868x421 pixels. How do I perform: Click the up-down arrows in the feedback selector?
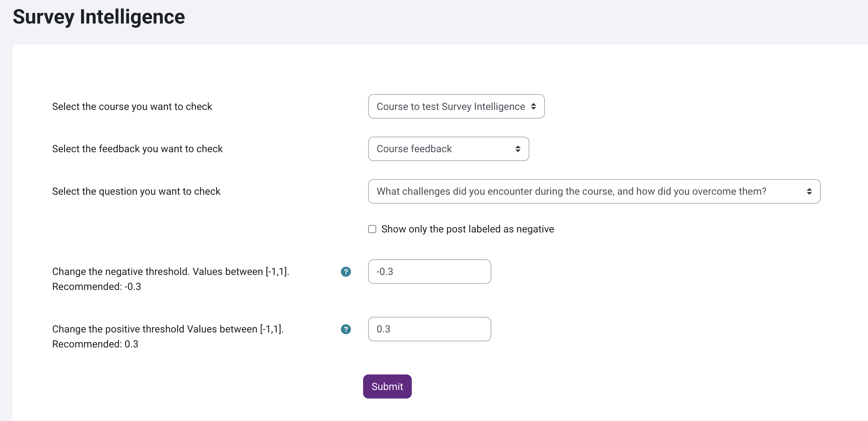pyautogui.click(x=518, y=149)
